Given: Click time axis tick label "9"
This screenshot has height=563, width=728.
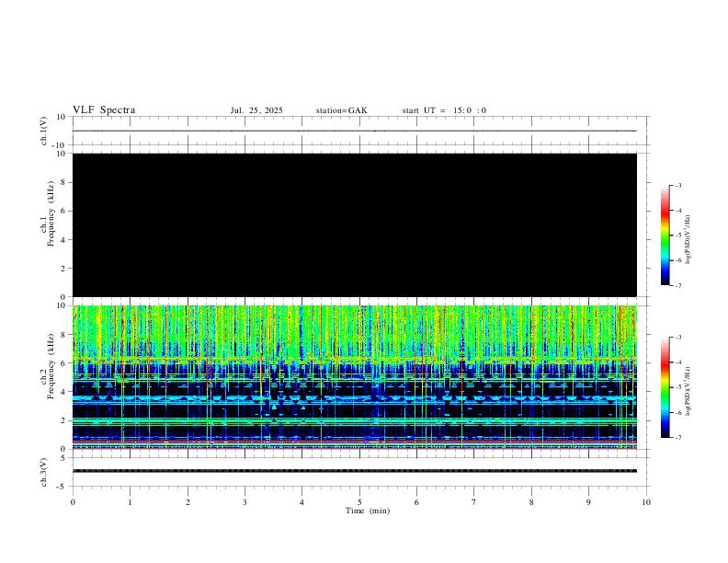Looking at the screenshot, I should coord(588,502).
